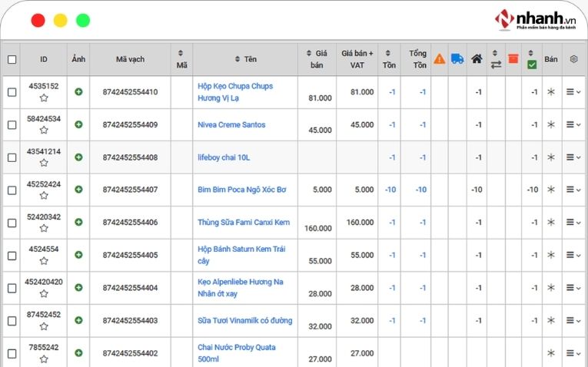588x367 pixels.
Task: Click asterisk in Bán column for Saturn row
Action: click(x=551, y=255)
